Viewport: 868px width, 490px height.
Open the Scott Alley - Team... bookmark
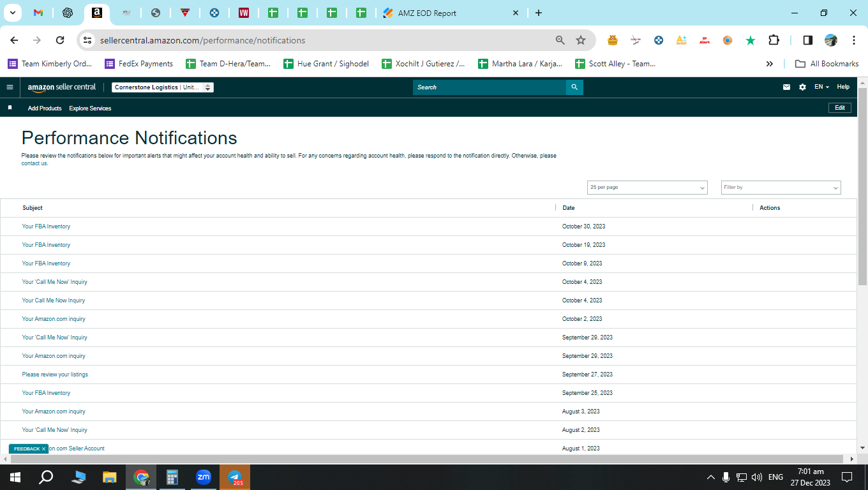615,64
